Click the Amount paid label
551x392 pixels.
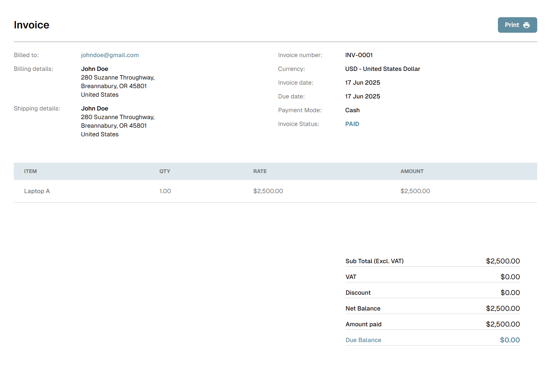pyautogui.click(x=363, y=324)
